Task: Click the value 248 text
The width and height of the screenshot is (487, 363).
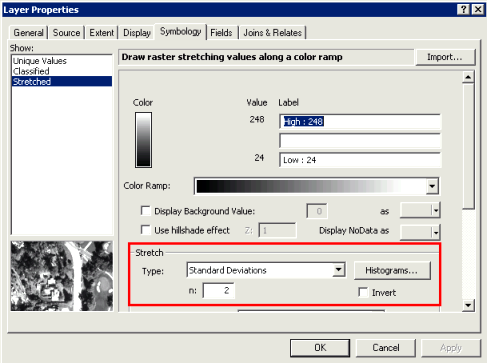Action: (x=257, y=119)
